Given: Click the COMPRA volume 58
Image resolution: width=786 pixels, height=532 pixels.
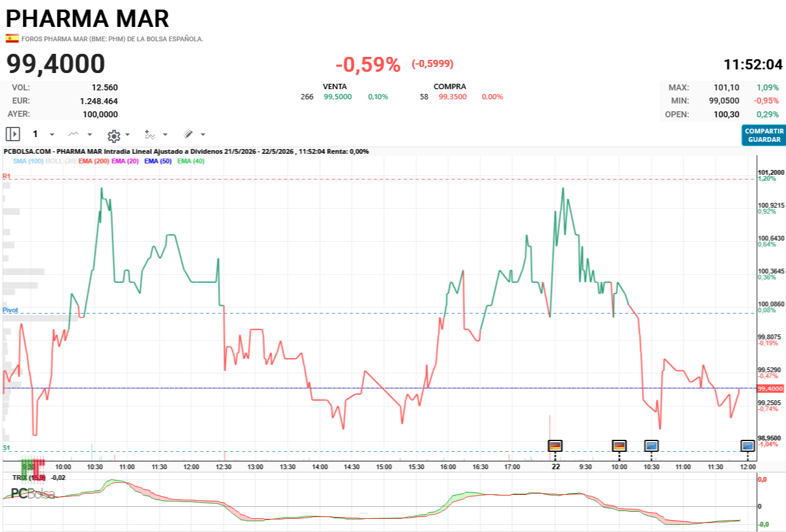Looking at the screenshot, I should coord(424,97).
